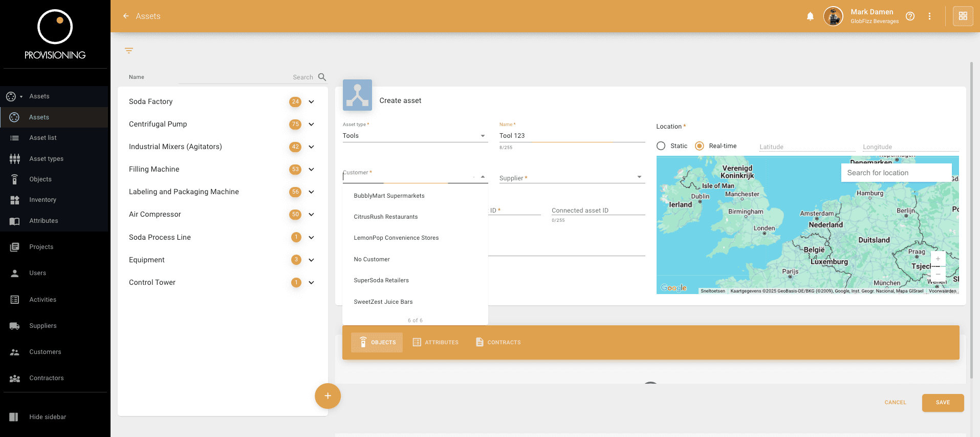This screenshot has width=980, height=437.
Task: Expand the Soda Process Line group
Action: 311,238
